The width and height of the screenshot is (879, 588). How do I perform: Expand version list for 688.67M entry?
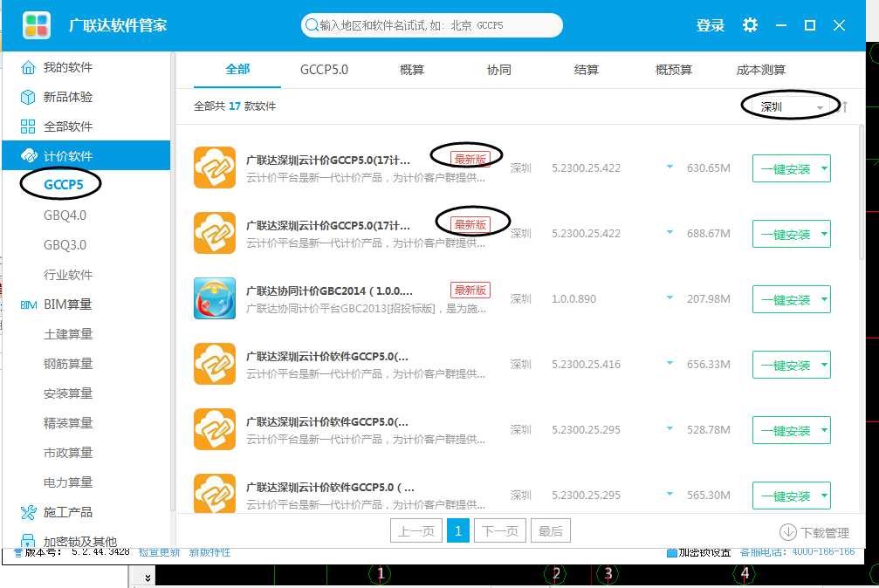pyautogui.click(x=670, y=233)
